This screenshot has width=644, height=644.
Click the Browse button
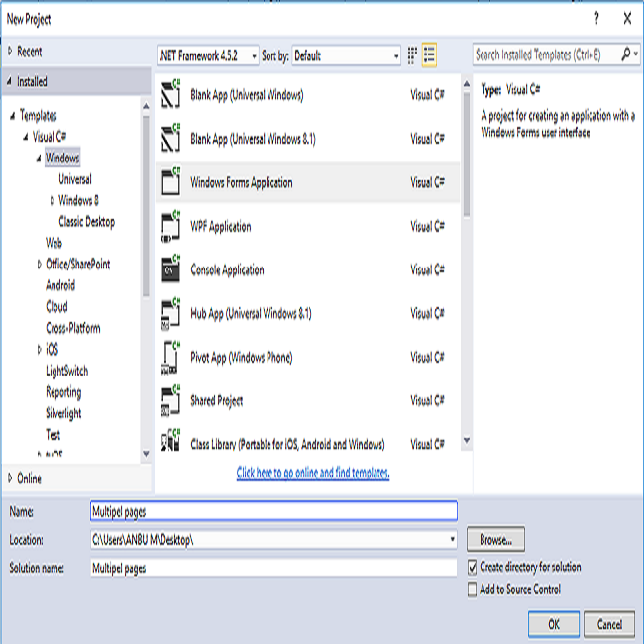[495, 540]
